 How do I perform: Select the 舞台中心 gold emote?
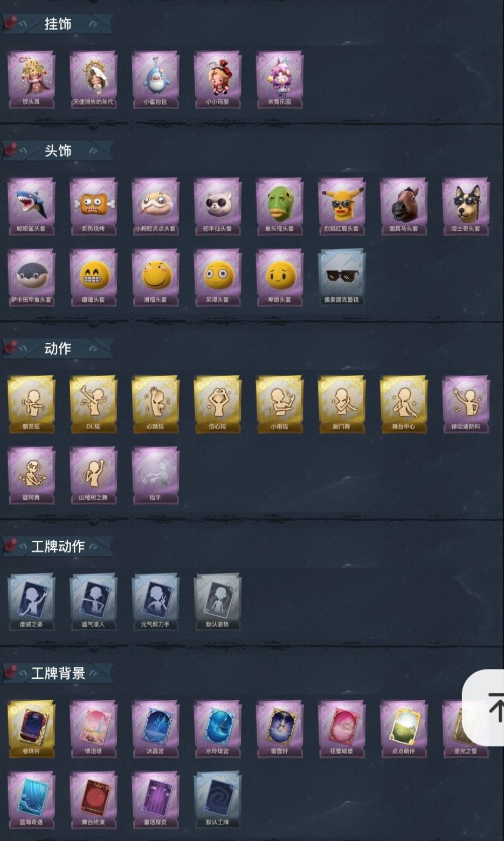pos(403,404)
